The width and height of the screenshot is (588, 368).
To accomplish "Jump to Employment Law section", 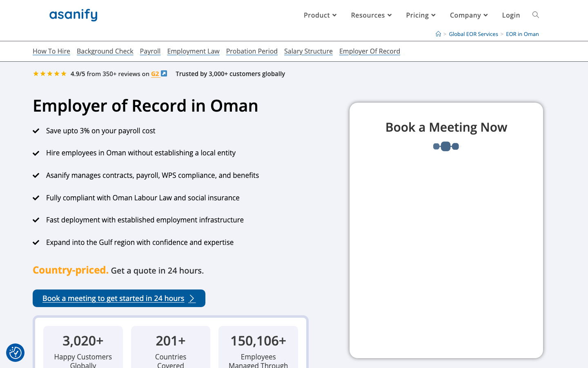I will pos(193,51).
